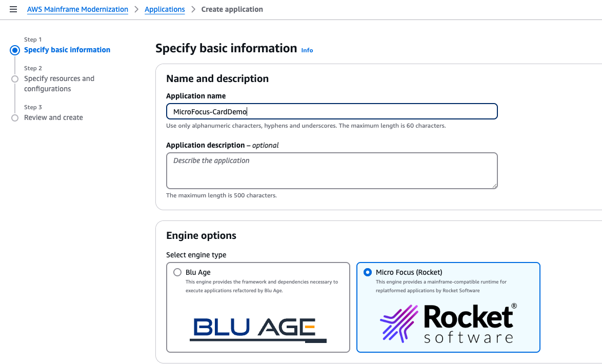Open the AWS Mainframe Modernization breadcrumb link
Image resolution: width=602 pixels, height=364 pixels.
pos(77,9)
